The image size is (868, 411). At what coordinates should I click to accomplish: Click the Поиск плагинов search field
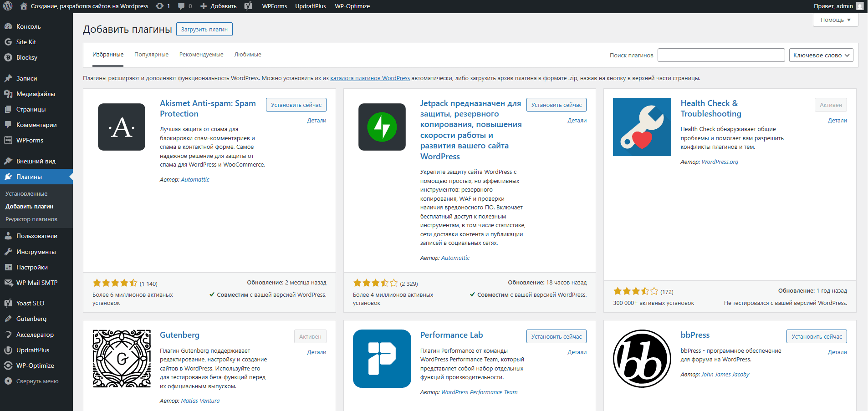coord(721,55)
